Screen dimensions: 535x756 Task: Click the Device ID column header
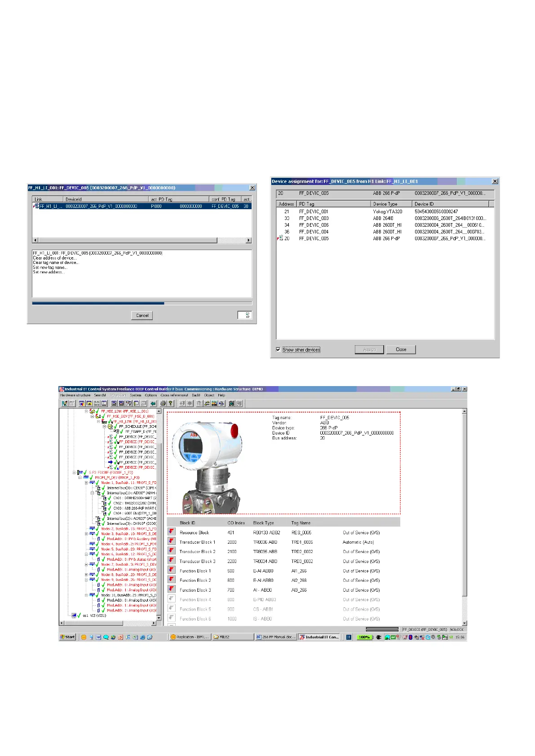click(450, 204)
